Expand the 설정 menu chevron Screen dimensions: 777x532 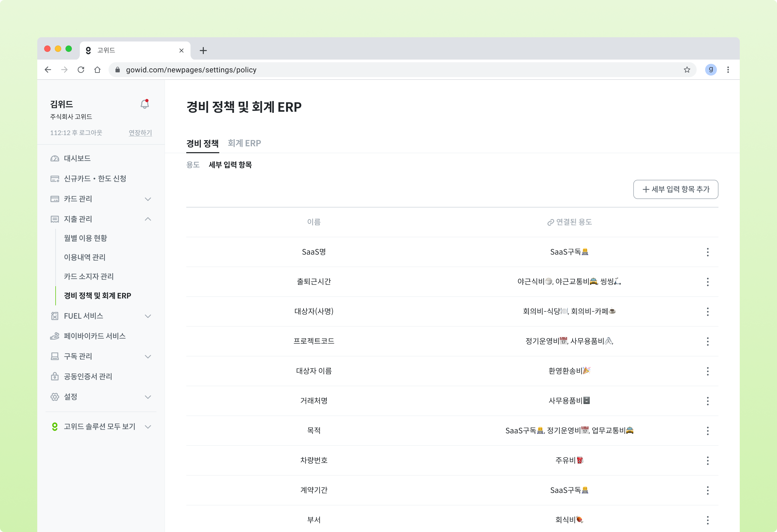(x=148, y=397)
